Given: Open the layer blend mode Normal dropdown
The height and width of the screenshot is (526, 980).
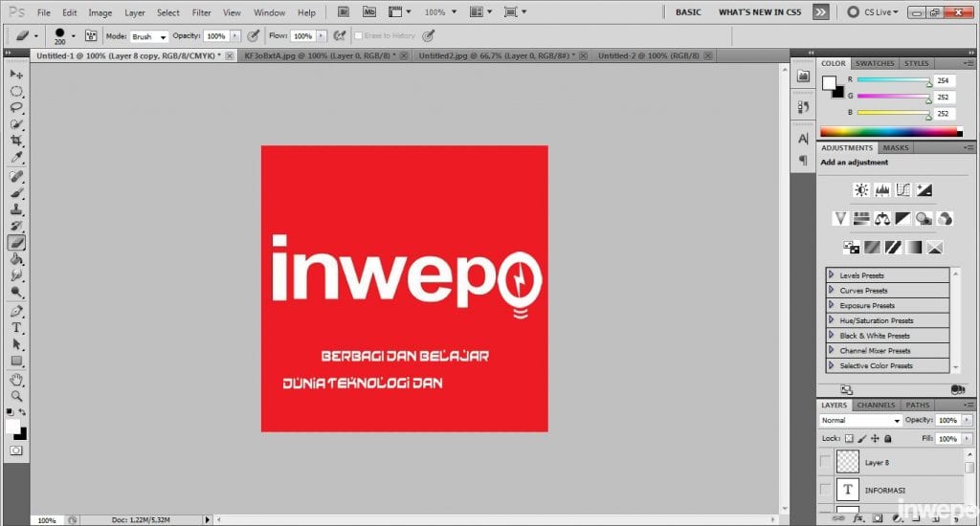Looking at the screenshot, I should tap(860, 421).
